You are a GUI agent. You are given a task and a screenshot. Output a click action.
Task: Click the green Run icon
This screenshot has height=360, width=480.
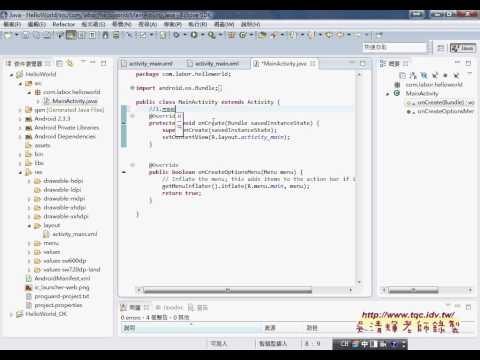pos(194,35)
